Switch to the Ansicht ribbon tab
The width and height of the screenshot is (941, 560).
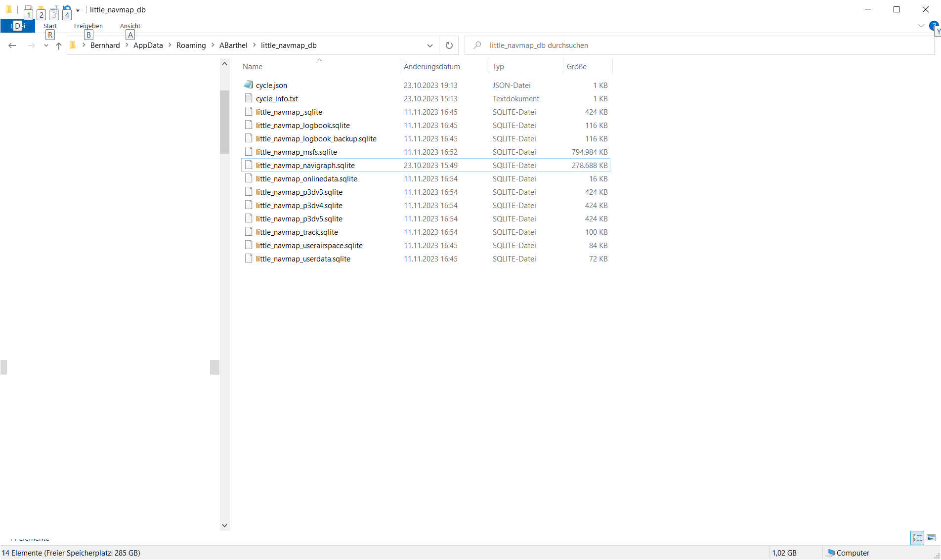point(130,26)
